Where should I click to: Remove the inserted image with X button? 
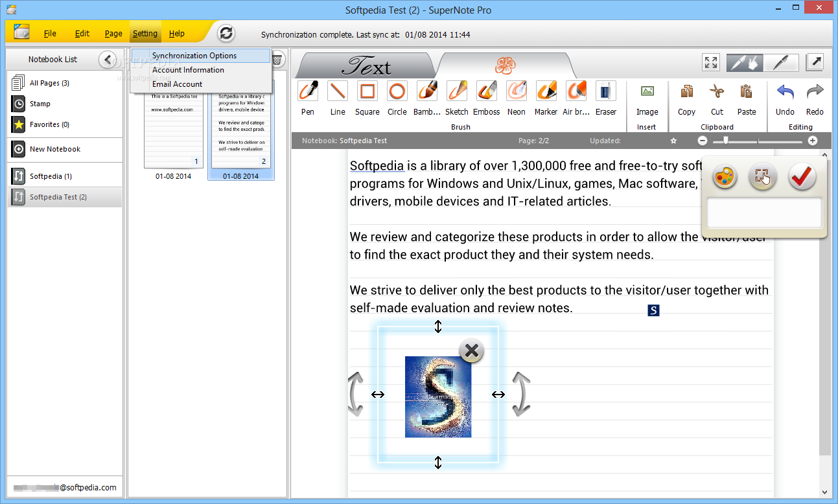pos(472,351)
